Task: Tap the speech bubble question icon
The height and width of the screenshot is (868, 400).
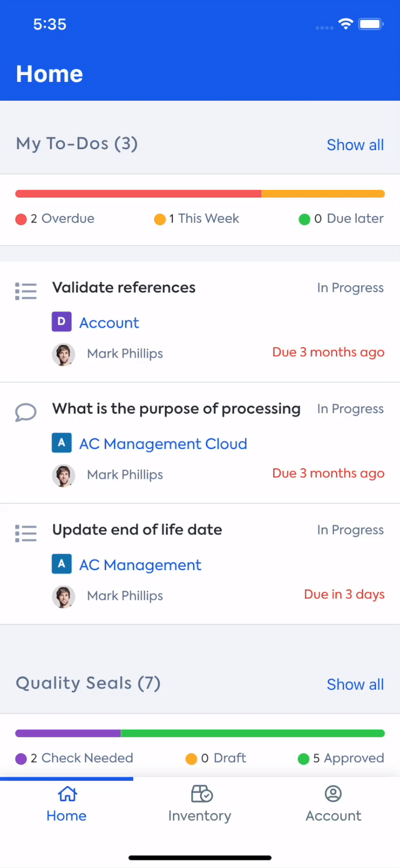Action: [x=25, y=412]
